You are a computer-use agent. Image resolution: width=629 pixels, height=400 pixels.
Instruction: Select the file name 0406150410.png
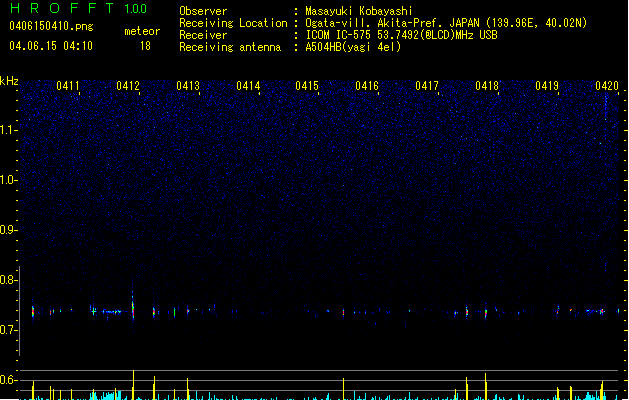coord(51,26)
